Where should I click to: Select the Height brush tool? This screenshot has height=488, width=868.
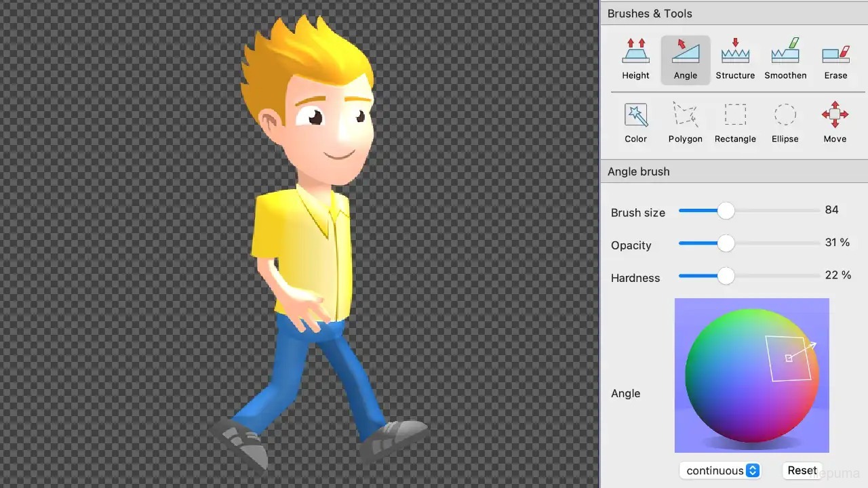point(635,60)
